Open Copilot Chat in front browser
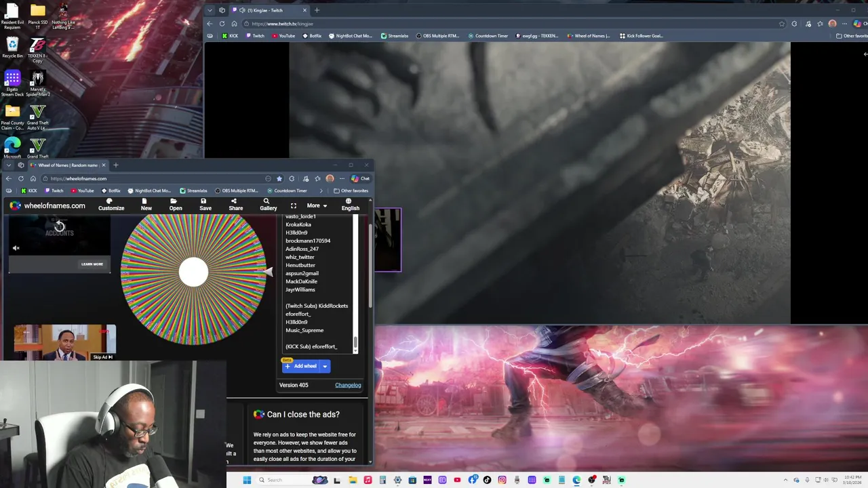The image size is (868, 488). click(360, 178)
